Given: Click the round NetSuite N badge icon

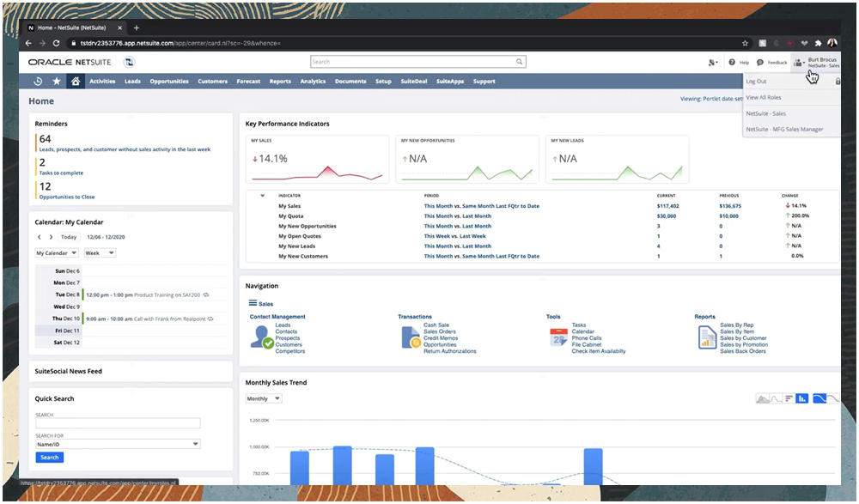Looking at the screenshot, I should [x=130, y=63].
